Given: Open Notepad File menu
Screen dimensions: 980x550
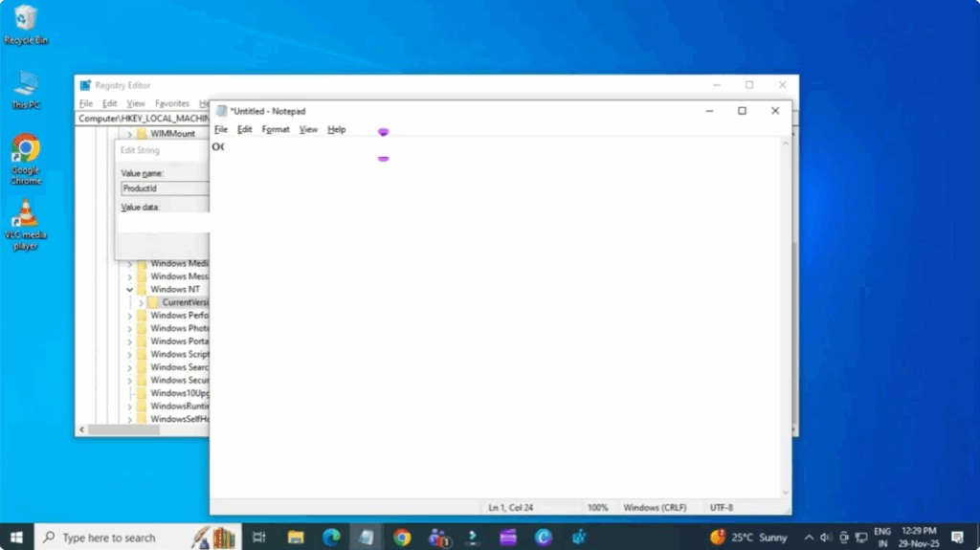Looking at the screenshot, I should point(221,129).
